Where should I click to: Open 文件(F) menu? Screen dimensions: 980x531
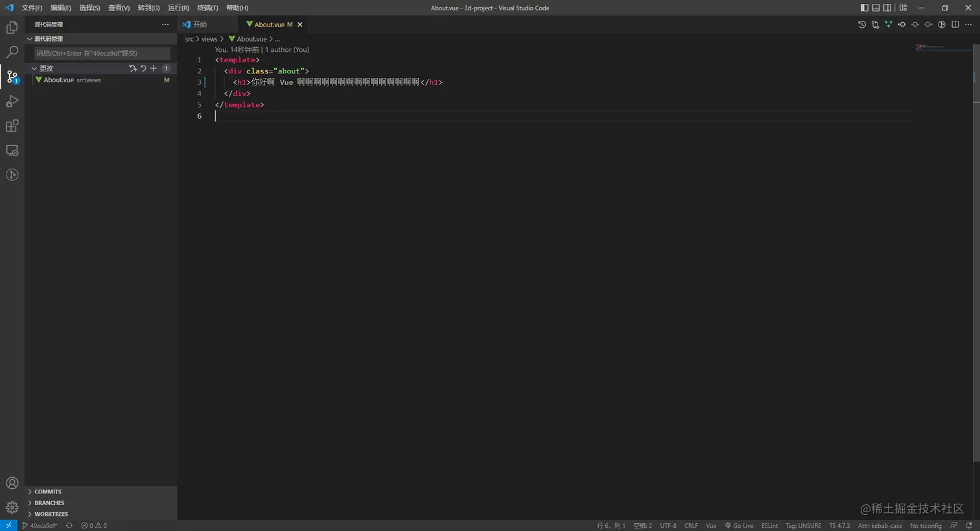(32, 8)
